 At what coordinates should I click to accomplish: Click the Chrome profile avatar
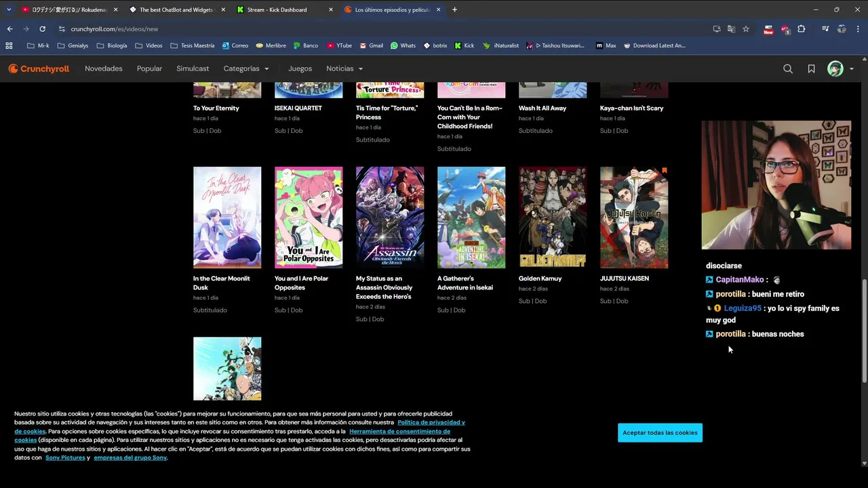[x=842, y=29]
